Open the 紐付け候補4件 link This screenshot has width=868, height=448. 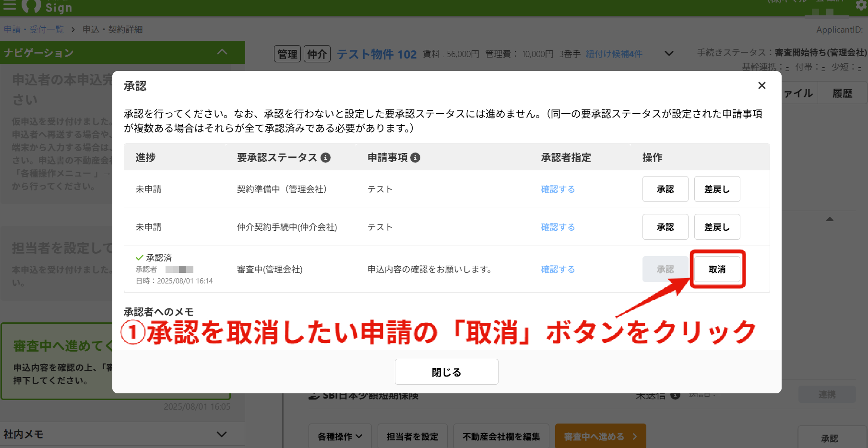(x=614, y=54)
